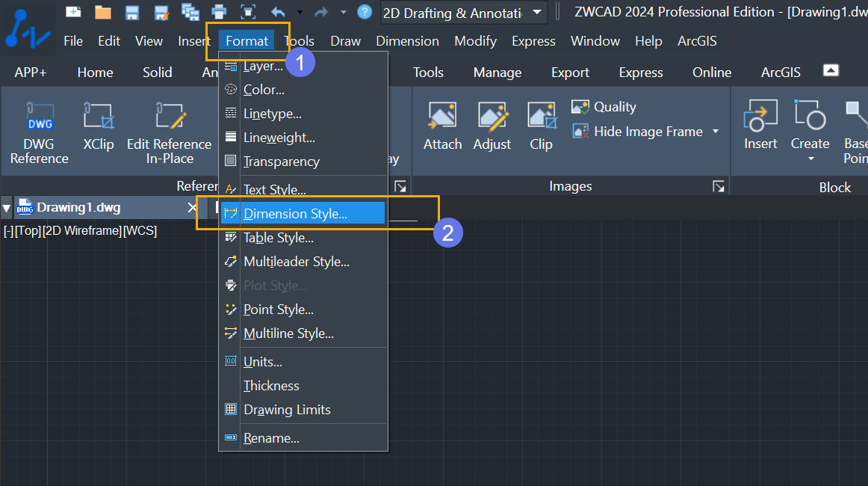Open the Dimension menu
Image resolution: width=868 pixels, height=486 pixels.
point(407,41)
